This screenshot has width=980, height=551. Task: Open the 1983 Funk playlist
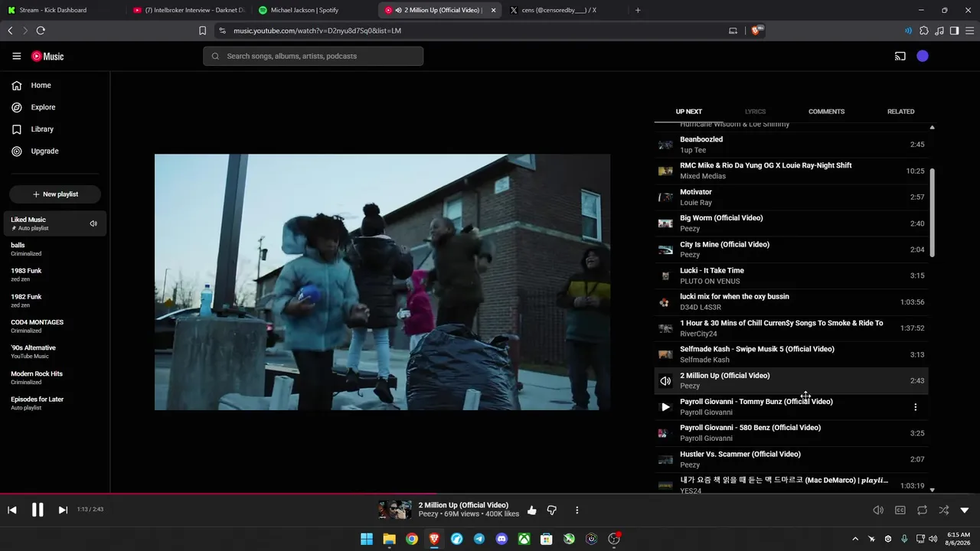tap(55, 275)
